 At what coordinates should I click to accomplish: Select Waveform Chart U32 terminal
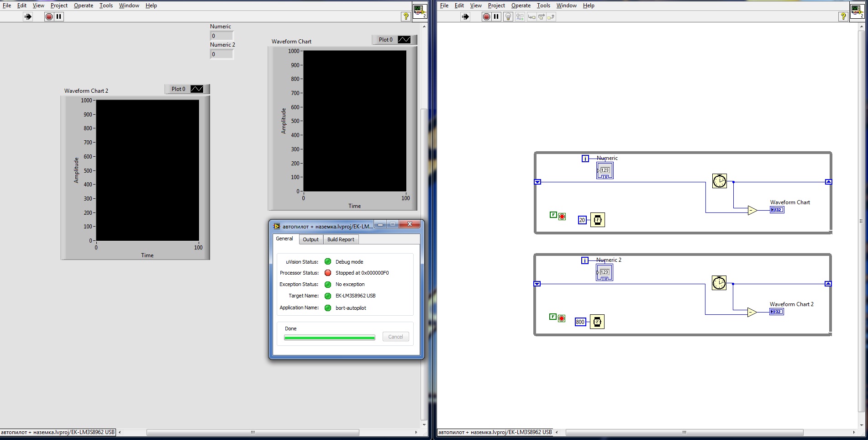click(777, 210)
